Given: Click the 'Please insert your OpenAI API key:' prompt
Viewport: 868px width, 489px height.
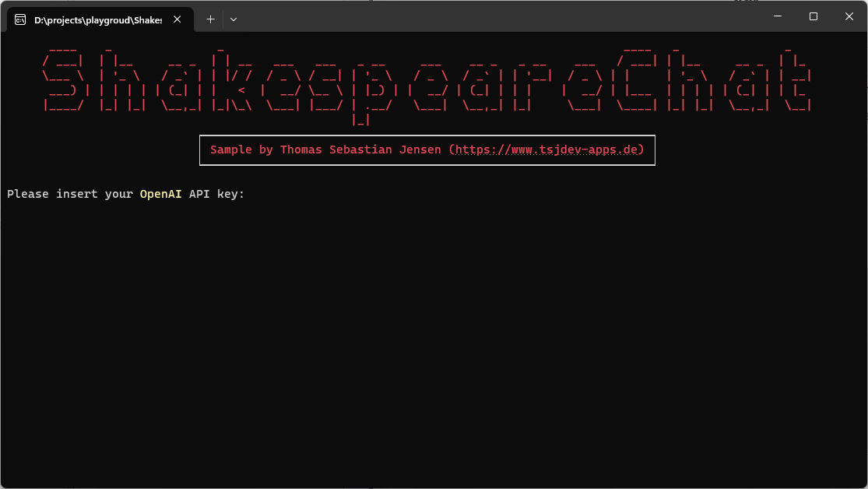Looking at the screenshot, I should pyautogui.click(x=125, y=194).
